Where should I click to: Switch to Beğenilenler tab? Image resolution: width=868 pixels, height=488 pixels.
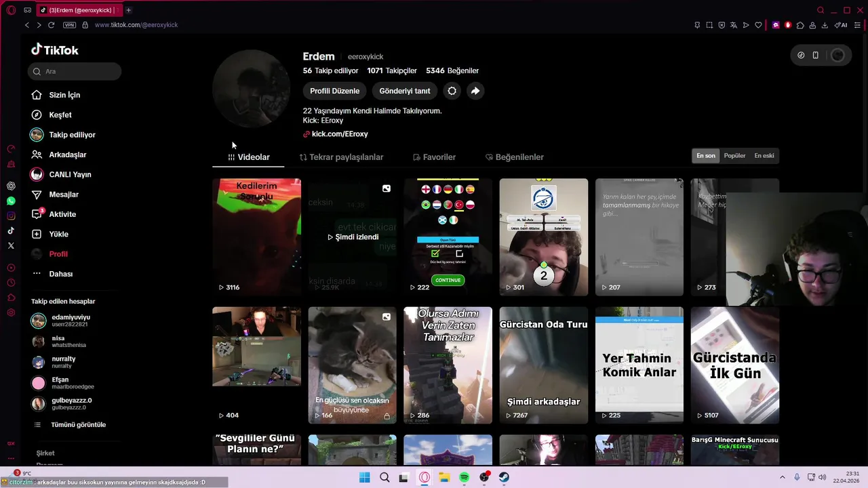click(515, 157)
